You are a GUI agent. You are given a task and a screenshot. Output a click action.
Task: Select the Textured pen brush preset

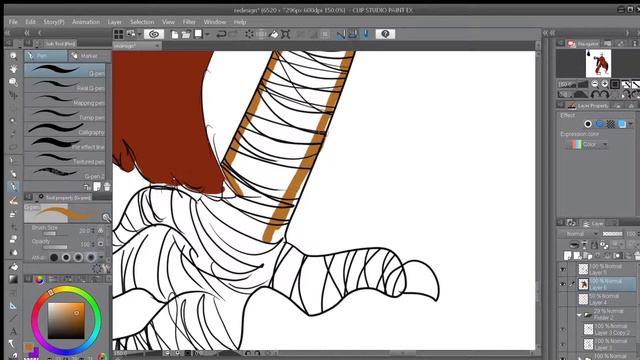pos(64,158)
